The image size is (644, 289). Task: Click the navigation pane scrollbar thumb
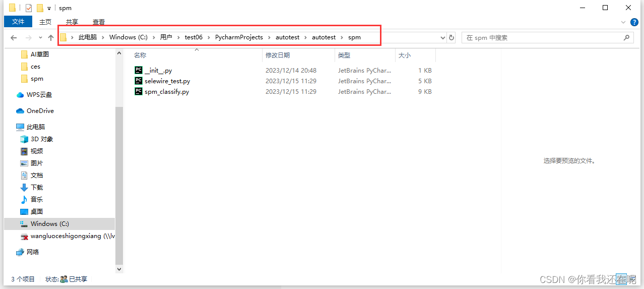119,186
